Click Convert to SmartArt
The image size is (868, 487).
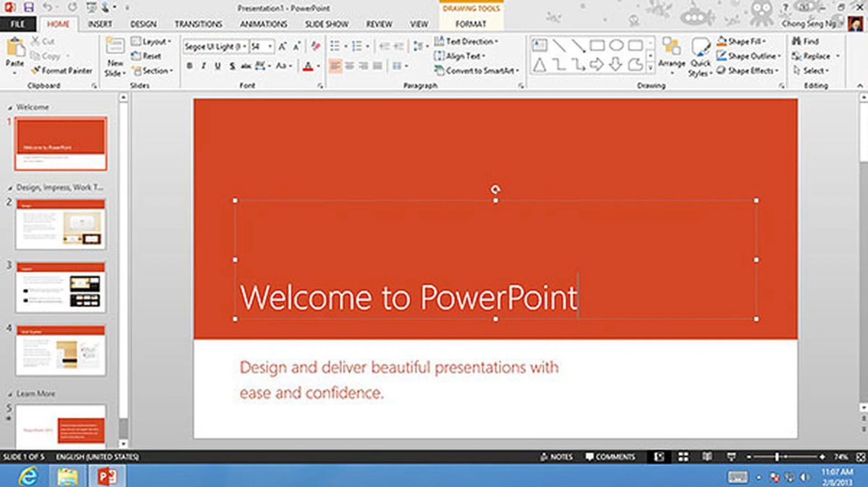(477, 70)
